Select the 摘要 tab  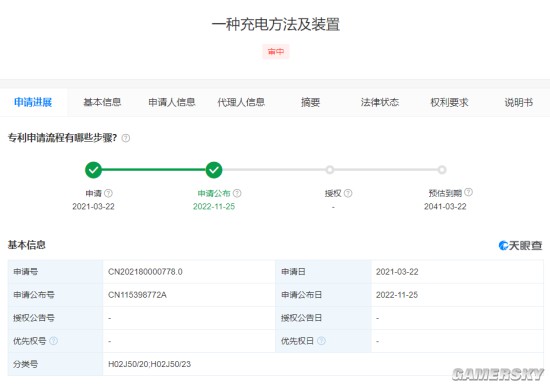pyautogui.click(x=310, y=102)
